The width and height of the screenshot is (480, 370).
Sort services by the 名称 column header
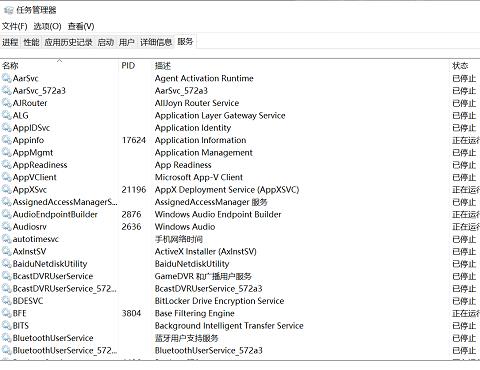tap(10, 66)
